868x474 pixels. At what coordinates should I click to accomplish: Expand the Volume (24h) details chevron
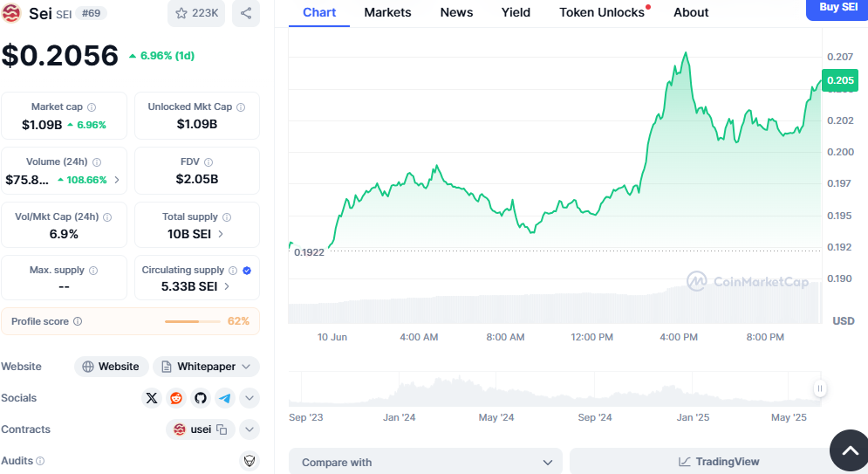[x=117, y=180]
